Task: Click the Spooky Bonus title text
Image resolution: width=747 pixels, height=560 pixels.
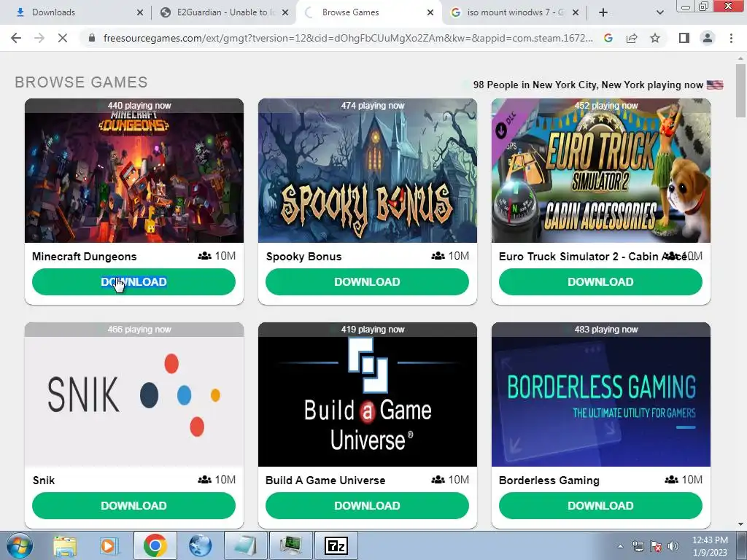Action: 304,257
